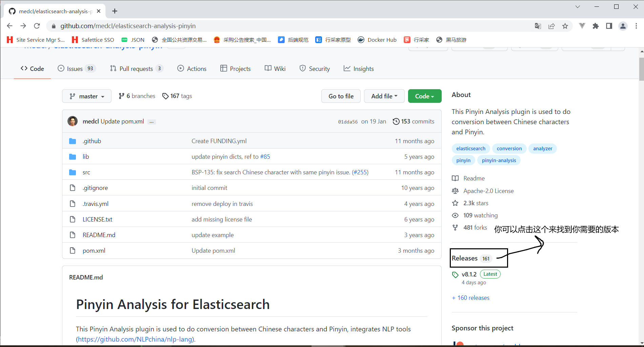Show the + 160 releases link
The height and width of the screenshot is (347, 644).
point(471,298)
